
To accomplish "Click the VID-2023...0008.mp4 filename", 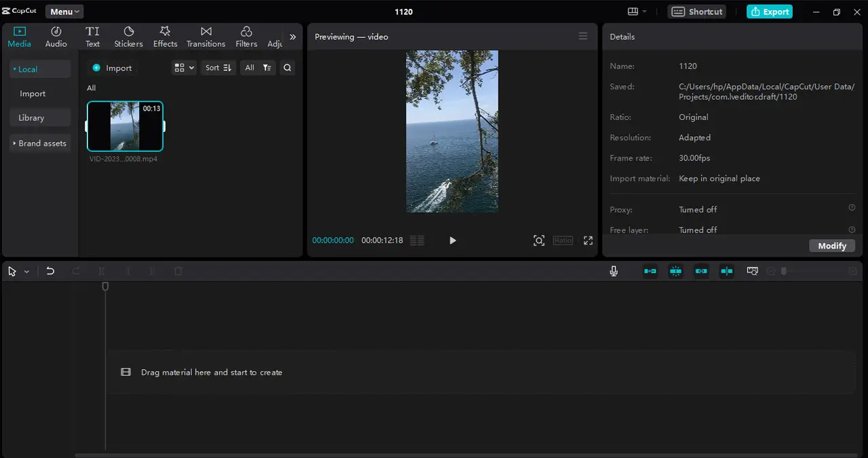I will (123, 159).
